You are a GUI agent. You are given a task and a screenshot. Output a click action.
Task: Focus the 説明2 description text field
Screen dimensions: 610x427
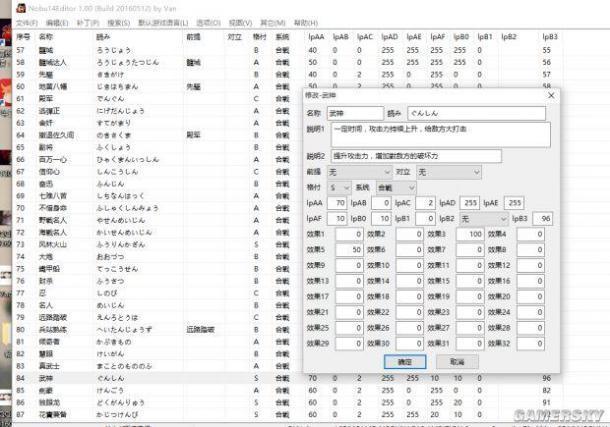pyautogui.click(x=415, y=156)
